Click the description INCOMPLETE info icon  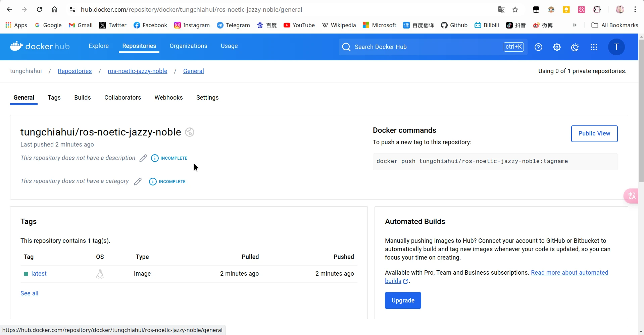(155, 158)
